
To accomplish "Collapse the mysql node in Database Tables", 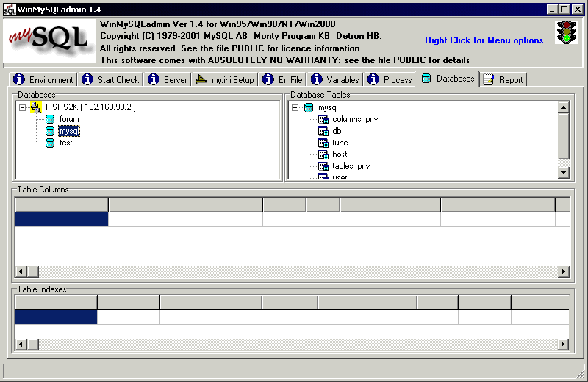I will (x=295, y=107).
